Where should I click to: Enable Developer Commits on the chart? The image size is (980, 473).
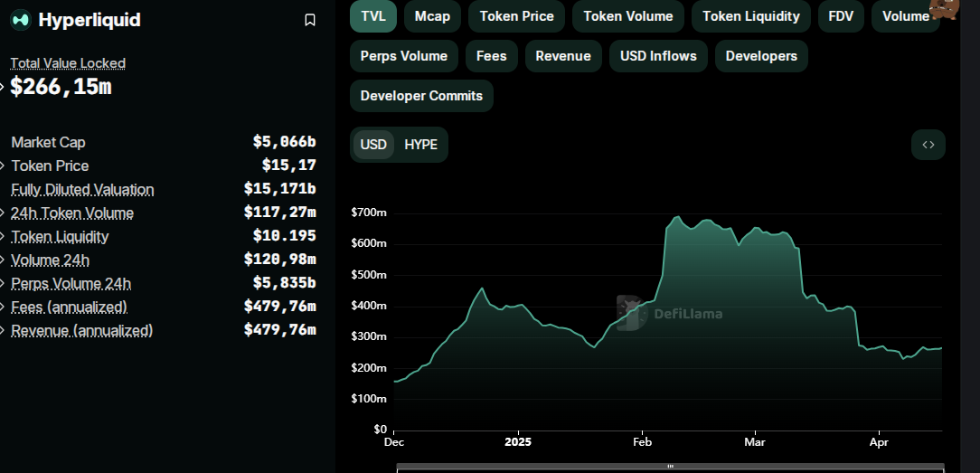coord(421,96)
